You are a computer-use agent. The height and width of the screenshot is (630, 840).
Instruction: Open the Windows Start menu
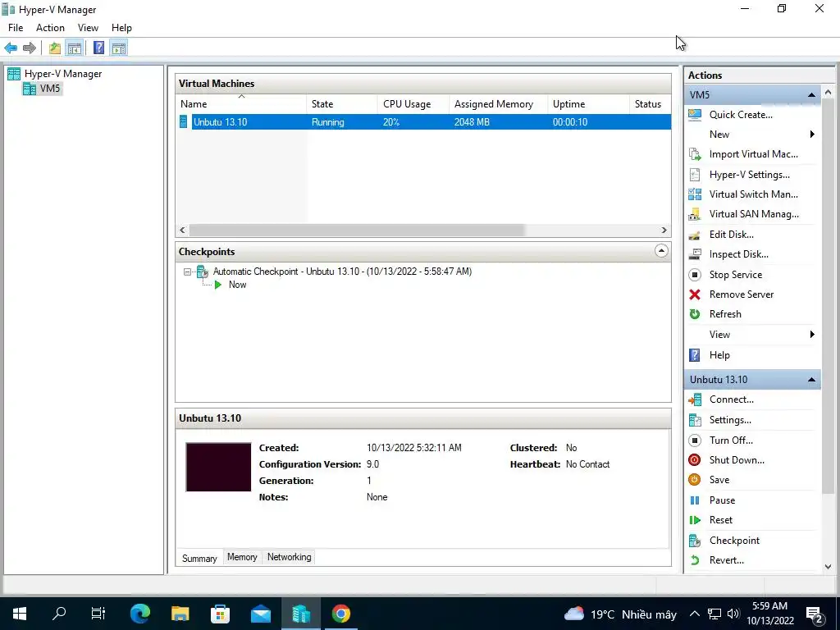click(20, 614)
